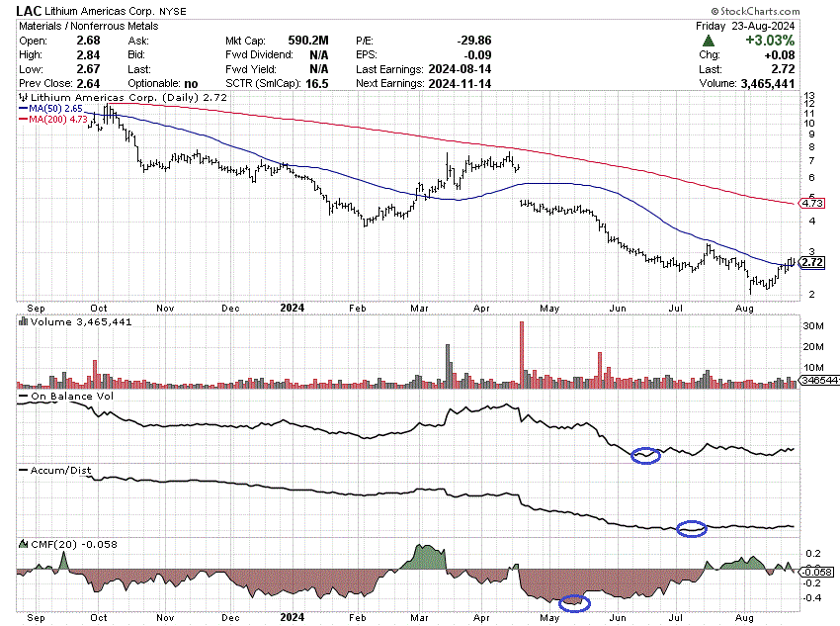Click the red 4.73 price tag on right axis
840x626 pixels.
click(x=812, y=203)
